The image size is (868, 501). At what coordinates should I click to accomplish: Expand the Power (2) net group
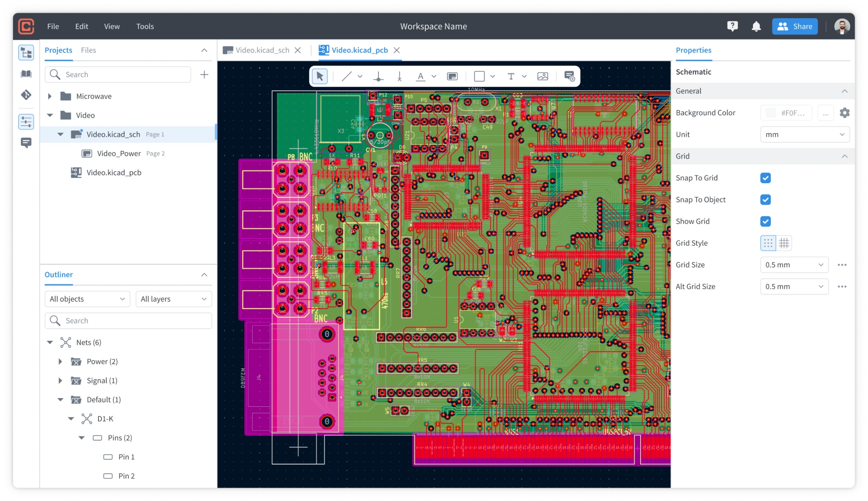pos(60,362)
